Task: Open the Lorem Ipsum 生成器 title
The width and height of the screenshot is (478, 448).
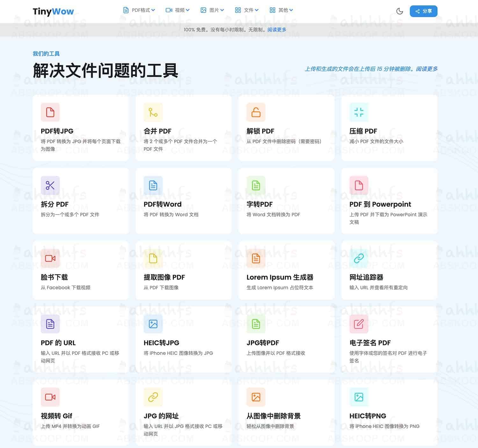Action: point(280,277)
